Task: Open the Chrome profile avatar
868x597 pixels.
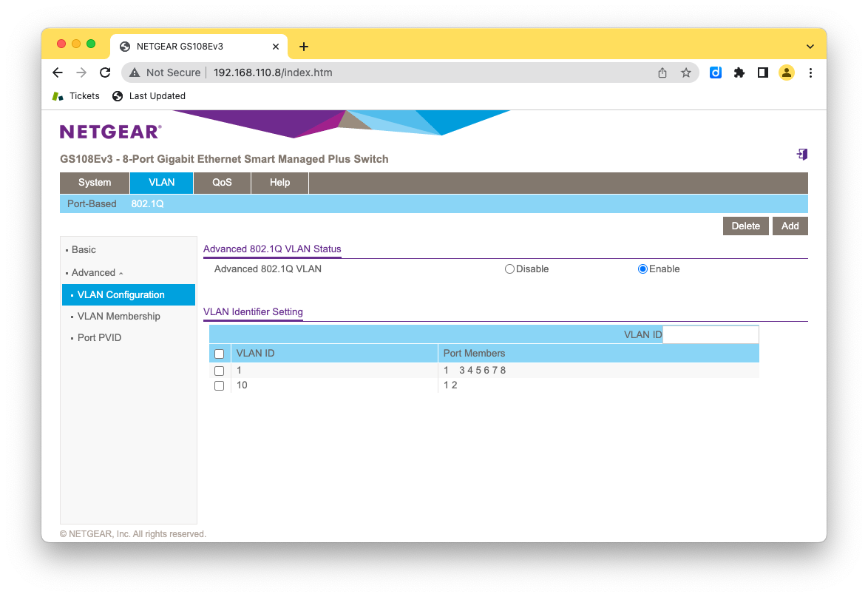Action: coord(787,72)
